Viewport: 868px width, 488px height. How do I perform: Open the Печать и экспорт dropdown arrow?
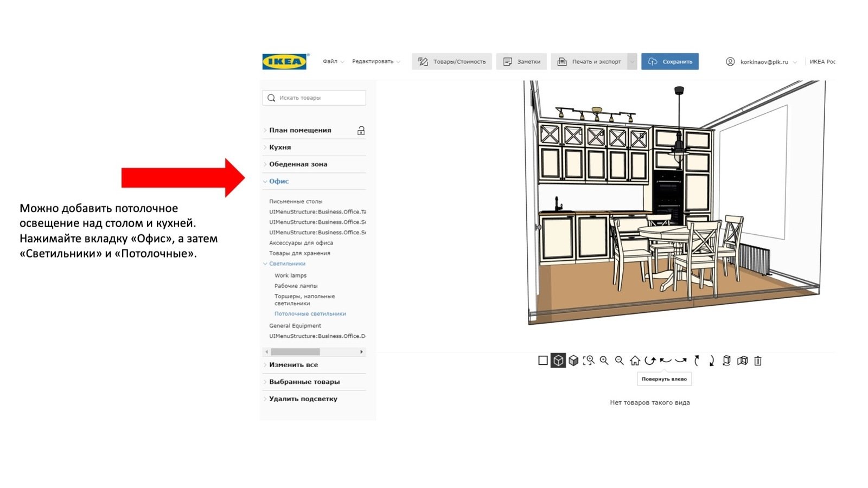(632, 62)
